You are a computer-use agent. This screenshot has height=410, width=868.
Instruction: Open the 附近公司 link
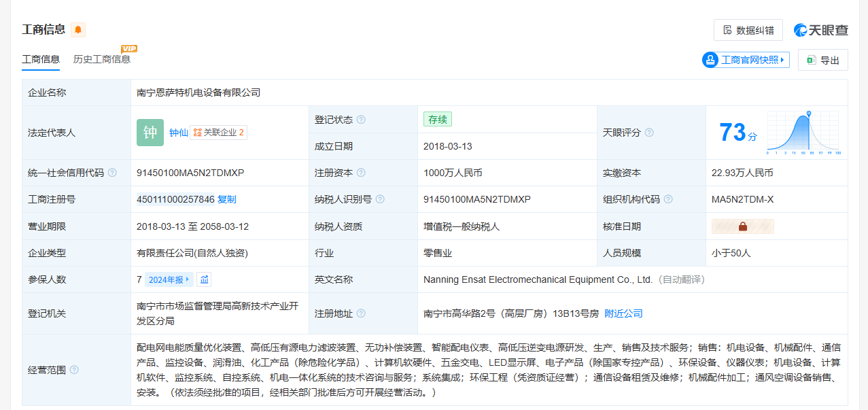(623, 313)
